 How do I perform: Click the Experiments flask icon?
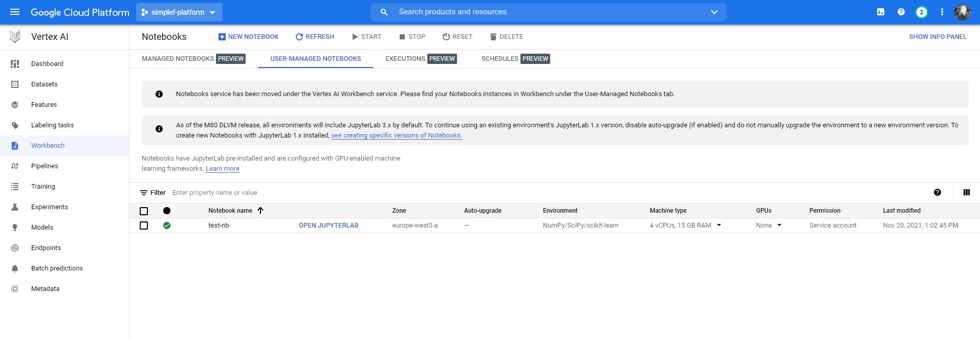(15, 207)
